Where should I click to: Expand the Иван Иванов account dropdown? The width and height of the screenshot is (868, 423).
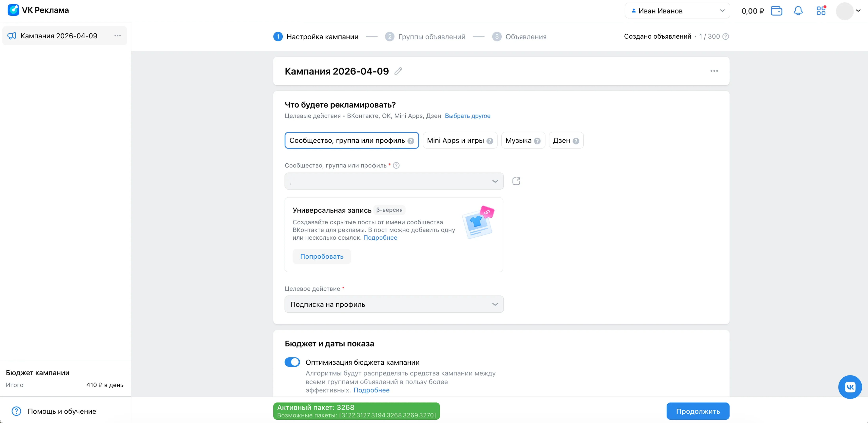pos(677,11)
